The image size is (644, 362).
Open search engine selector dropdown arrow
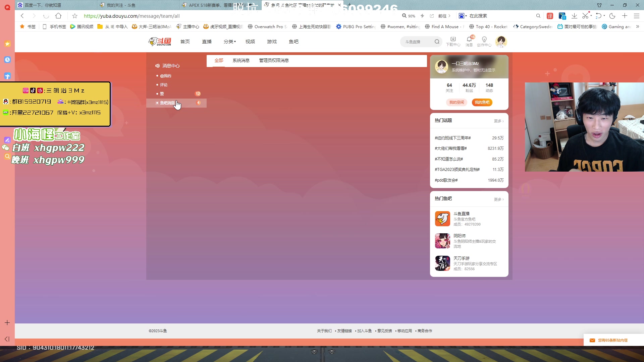pos(466,16)
